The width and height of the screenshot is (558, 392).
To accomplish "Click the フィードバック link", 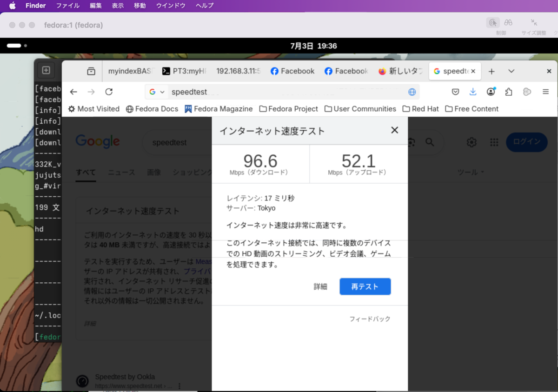I will point(370,319).
